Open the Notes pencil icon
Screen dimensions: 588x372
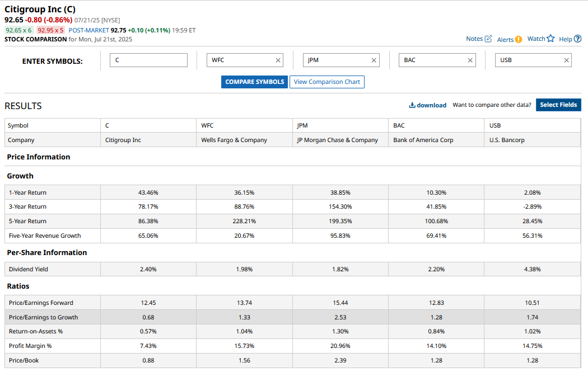[488, 39]
